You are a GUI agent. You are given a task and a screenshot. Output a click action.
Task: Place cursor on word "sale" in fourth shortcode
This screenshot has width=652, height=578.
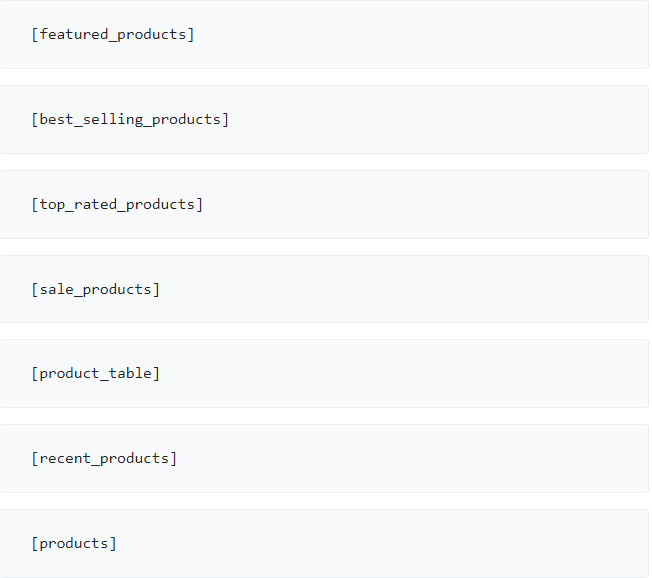coord(56,289)
